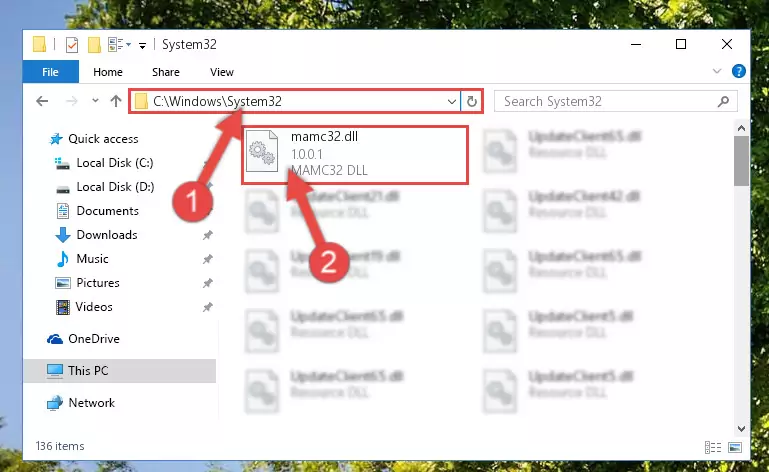Click the Properties checkmark icon in title bar
Screen dimensions: 769x472
click(x=72, y=45)
